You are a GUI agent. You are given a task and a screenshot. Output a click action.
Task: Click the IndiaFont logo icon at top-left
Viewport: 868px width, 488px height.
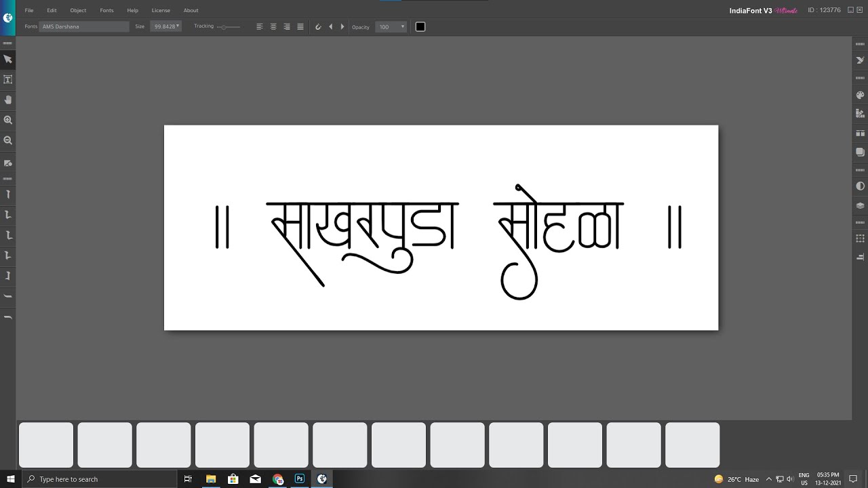pyautogui.click(x=7, y=18)
